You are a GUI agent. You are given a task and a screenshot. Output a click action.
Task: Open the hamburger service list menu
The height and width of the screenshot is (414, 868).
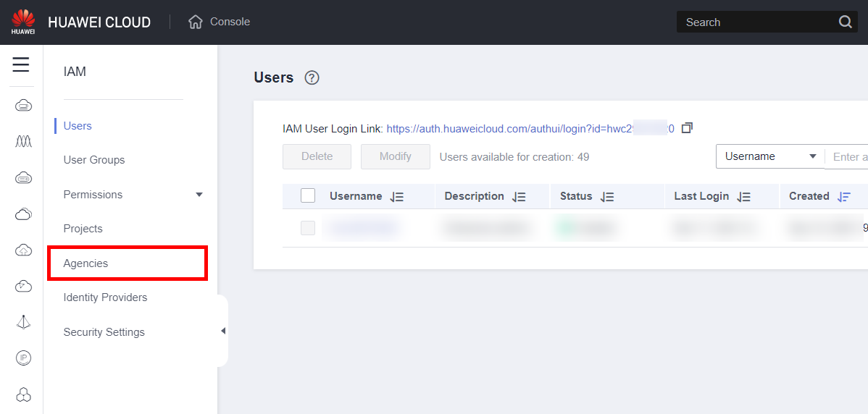[21, 65]
